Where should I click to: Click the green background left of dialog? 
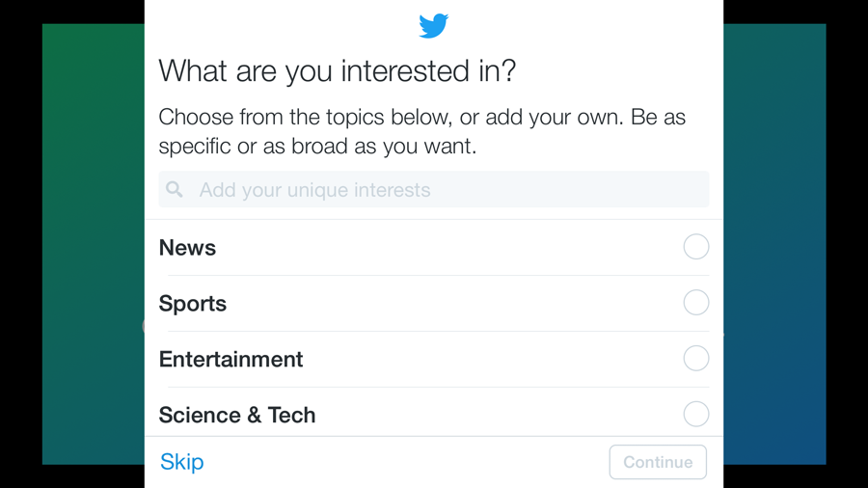click(93, 243)
